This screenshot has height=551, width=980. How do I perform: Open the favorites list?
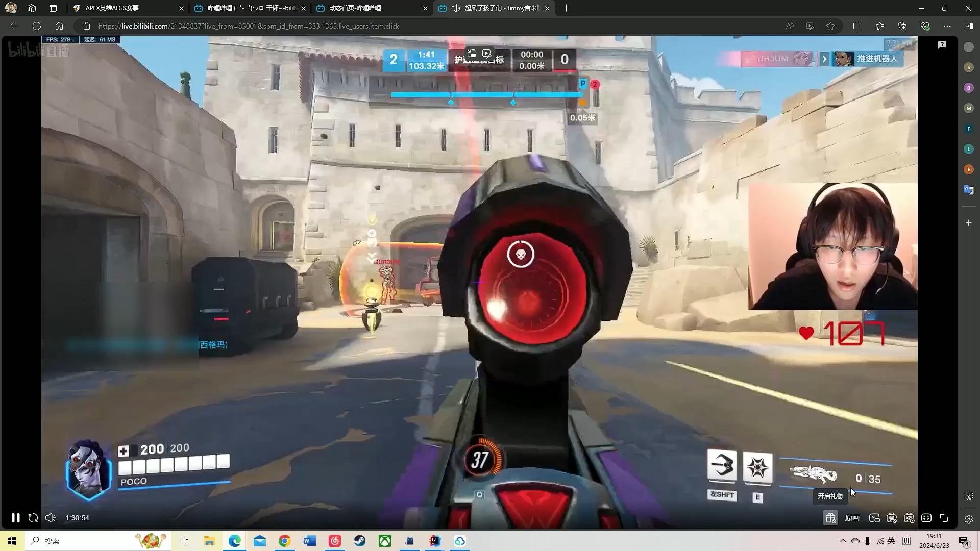point(879,26)
